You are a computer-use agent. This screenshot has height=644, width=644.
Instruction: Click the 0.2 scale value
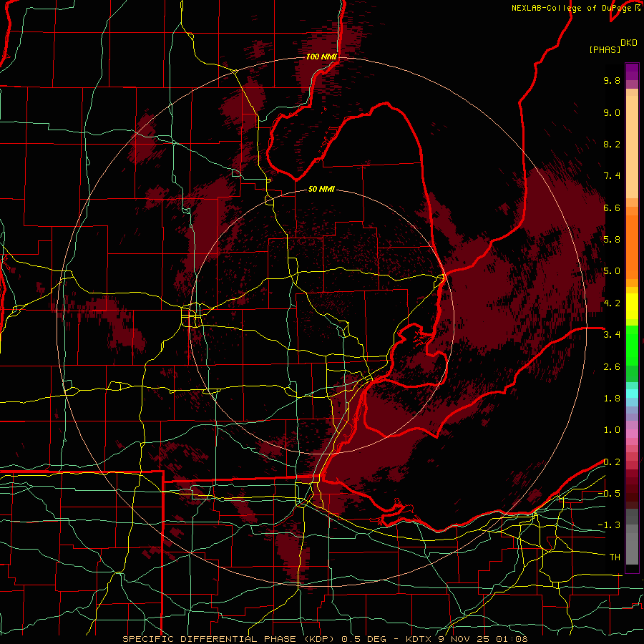(612, 462)
